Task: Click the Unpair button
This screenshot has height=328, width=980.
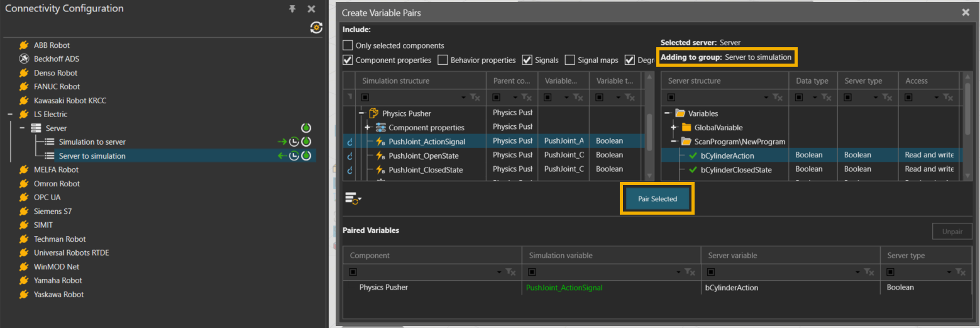Action: (952, 232)
